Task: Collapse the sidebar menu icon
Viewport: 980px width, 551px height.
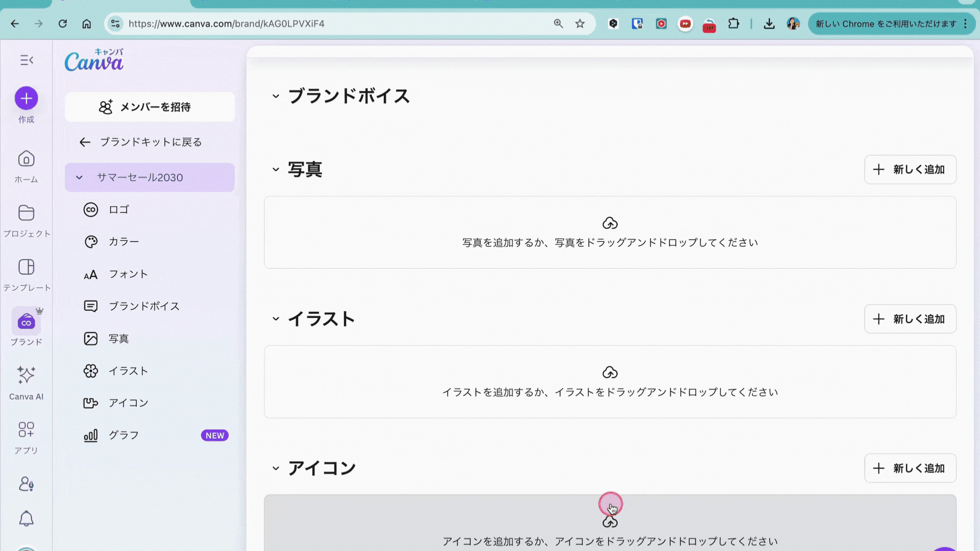Action: click(x=27, y=60)
